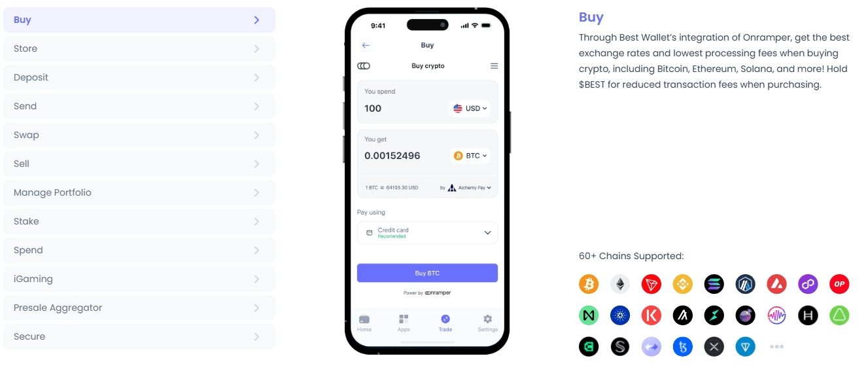Open the Alchemy Pay provider selector
The height and width of the screenshot is (373, 868).
pos(469,188)
